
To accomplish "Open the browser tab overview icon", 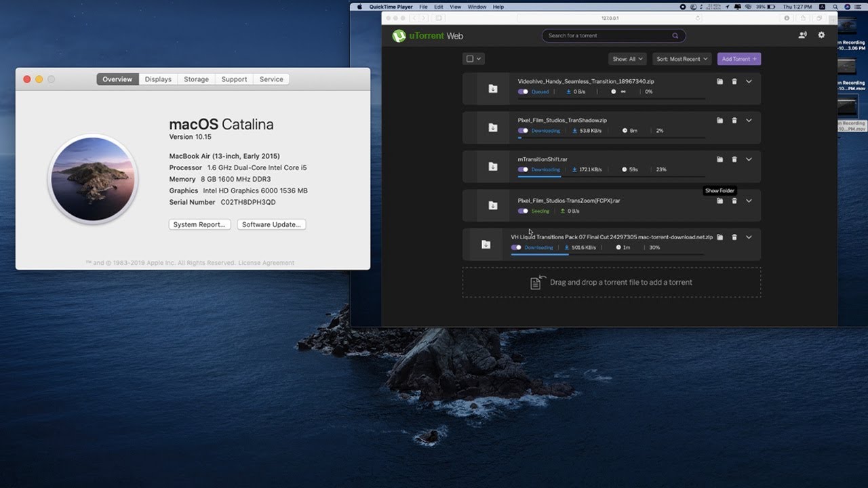I will tap(820, 18).
